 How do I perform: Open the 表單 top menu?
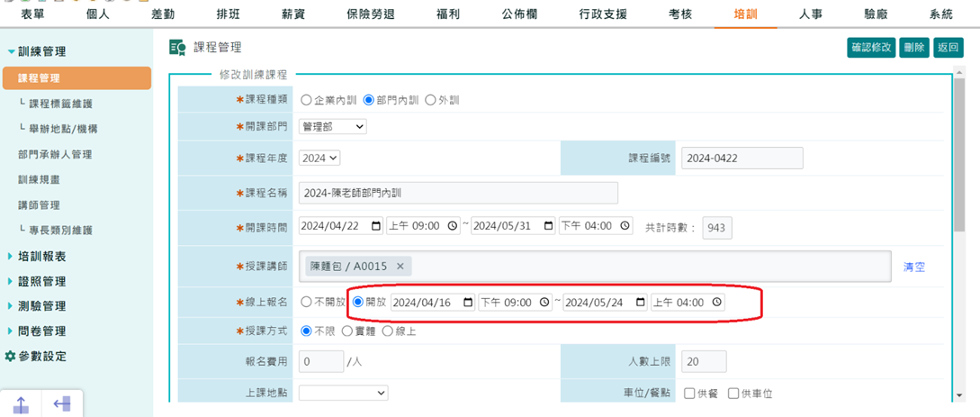pyautogui.click(x=32, y=14)
